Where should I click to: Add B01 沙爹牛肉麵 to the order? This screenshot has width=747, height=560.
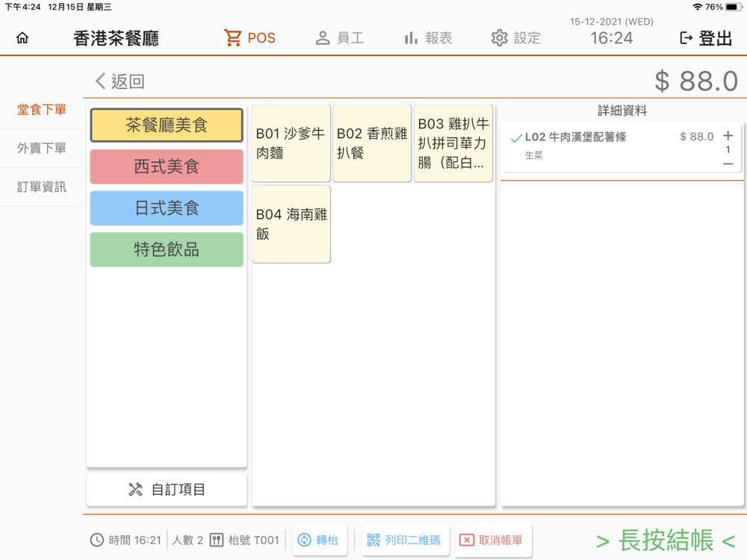click(x=291, y=143)
